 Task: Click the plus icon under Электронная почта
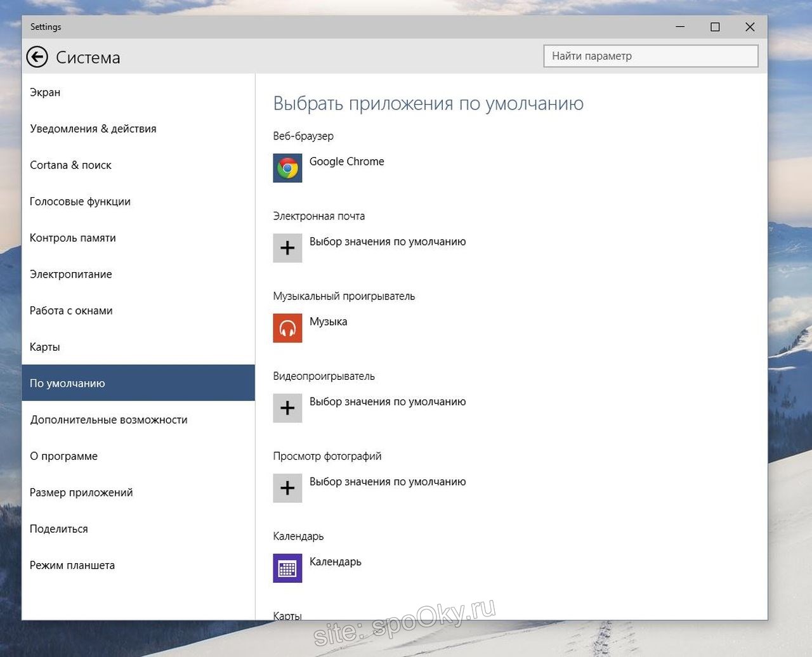(287, 248)
